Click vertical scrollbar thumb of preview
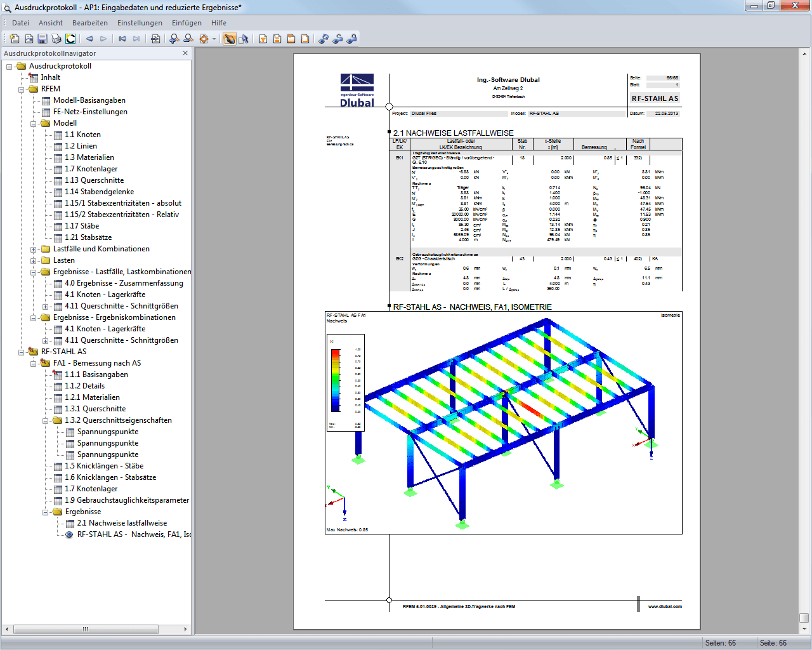Screen dimensions: 812x650 (804, 618)
